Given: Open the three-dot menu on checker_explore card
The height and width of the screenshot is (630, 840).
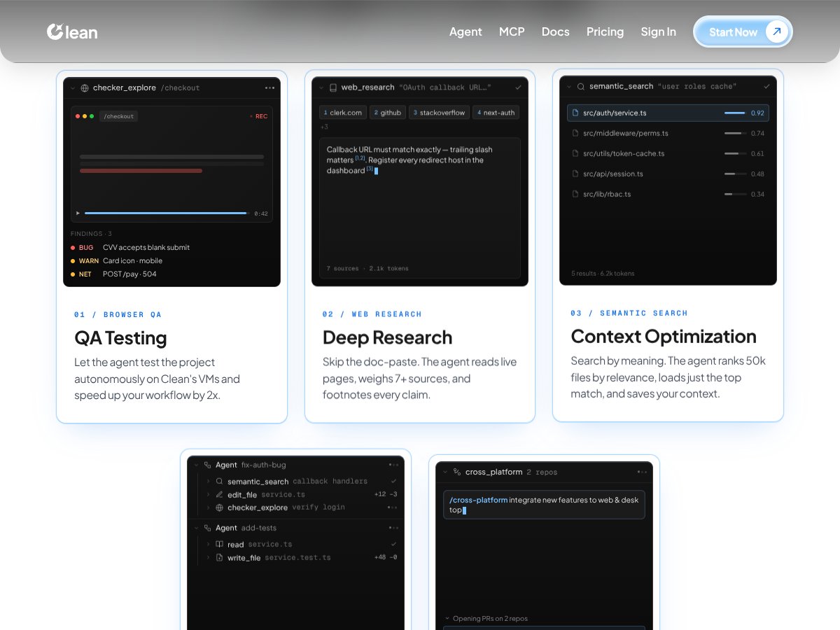Looking at the screenshot, I should point(269,88).
